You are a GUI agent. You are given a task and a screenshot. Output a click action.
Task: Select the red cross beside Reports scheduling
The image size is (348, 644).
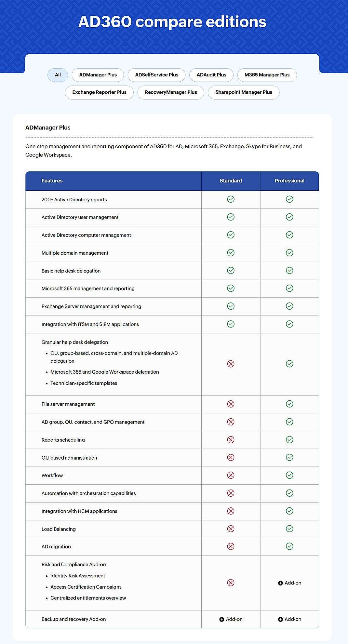point(231,440)
